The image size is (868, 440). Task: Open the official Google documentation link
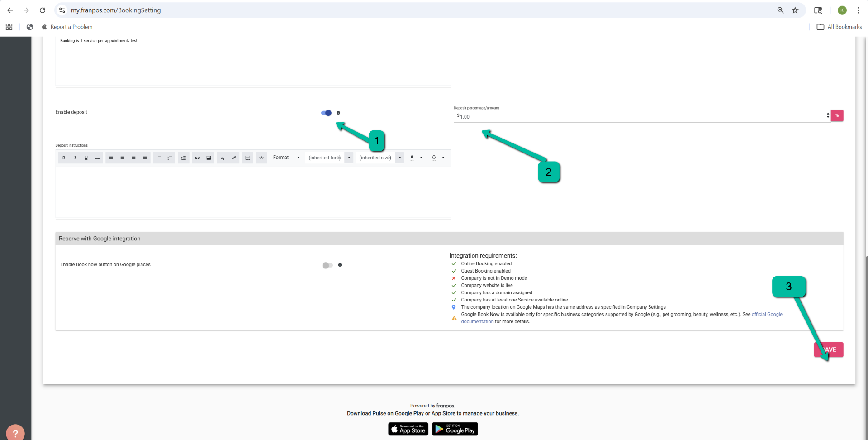pyautogui.click(x=767, y=315)
